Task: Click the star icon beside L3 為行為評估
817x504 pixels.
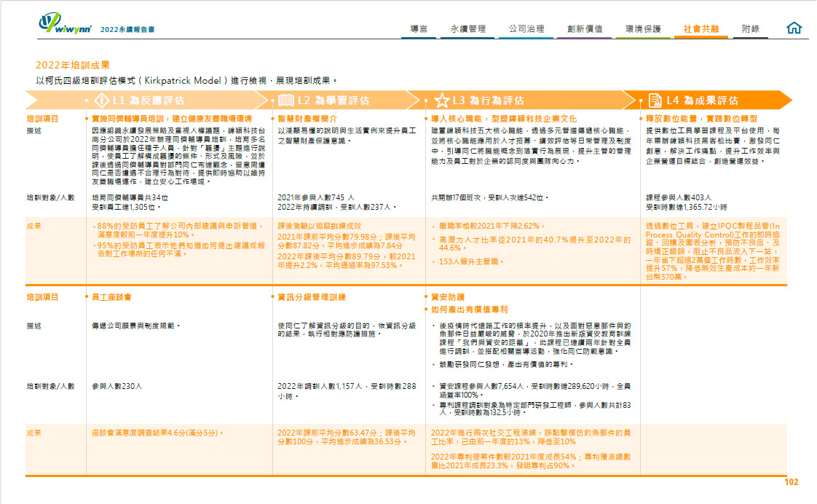Action: click(441, 101)
